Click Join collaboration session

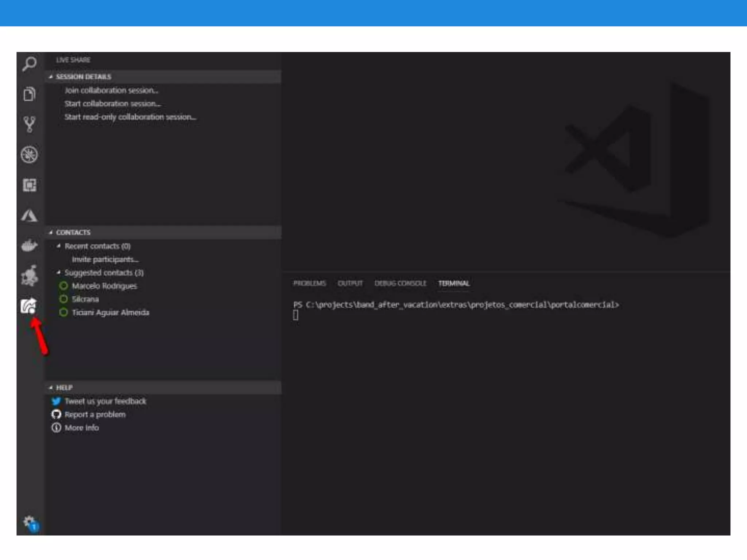coord(111,90)
